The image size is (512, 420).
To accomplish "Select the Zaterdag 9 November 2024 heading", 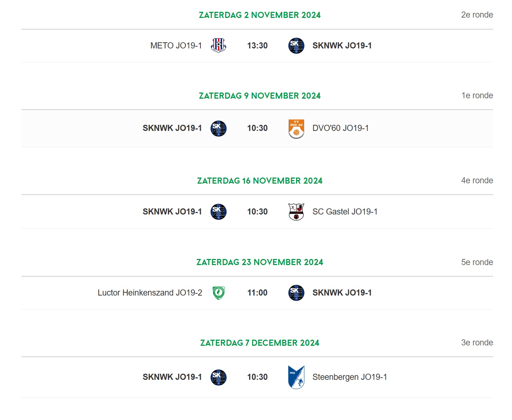I will 260,96.
